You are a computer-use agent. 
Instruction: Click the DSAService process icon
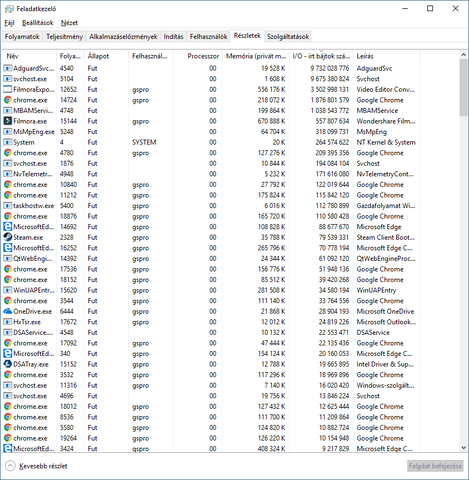click(x=7, y=332)
